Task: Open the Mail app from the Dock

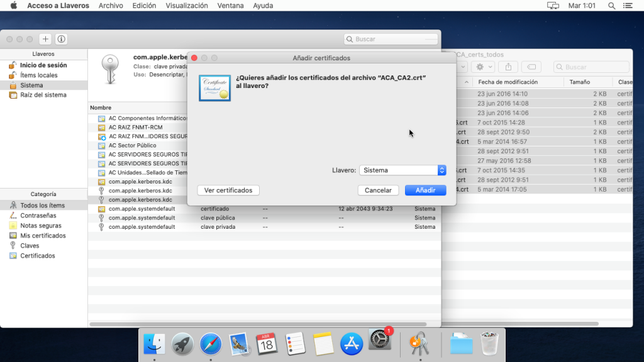Action: 238,344
